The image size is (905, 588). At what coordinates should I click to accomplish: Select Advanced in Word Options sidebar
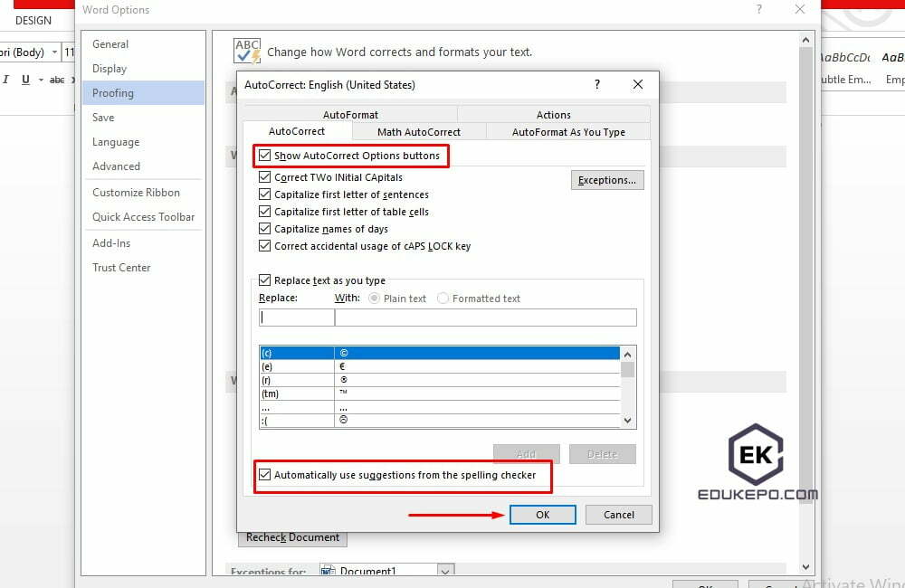[116, 166]
